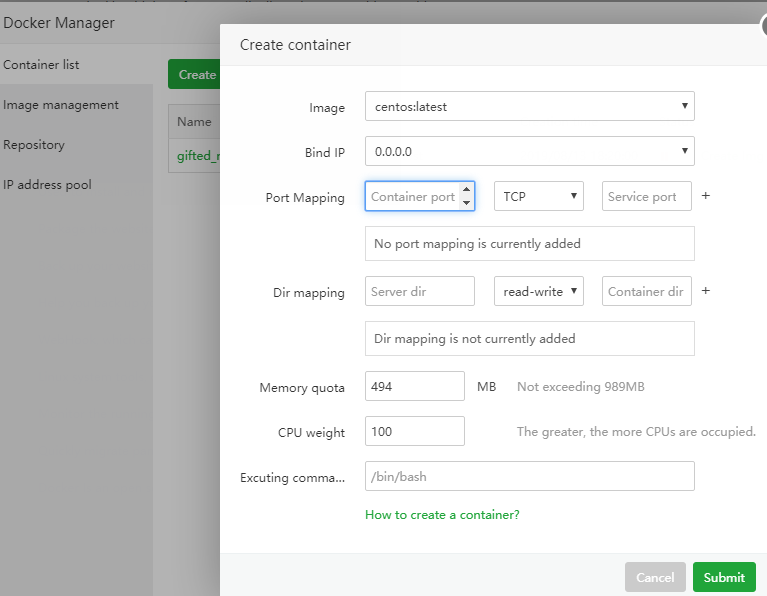Expand the read-write permission dropdown
This screenshot has width=767, height=596.
pyautogui.click(x=538, y=292)
